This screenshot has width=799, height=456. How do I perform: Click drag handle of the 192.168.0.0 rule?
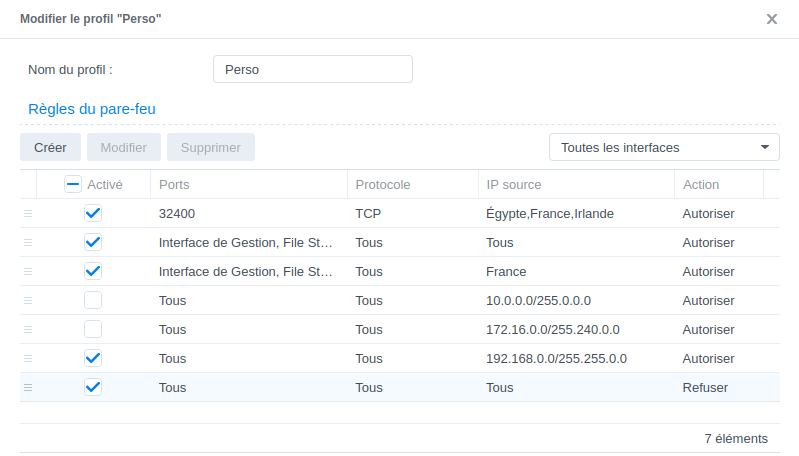click(x=28, y=359)
